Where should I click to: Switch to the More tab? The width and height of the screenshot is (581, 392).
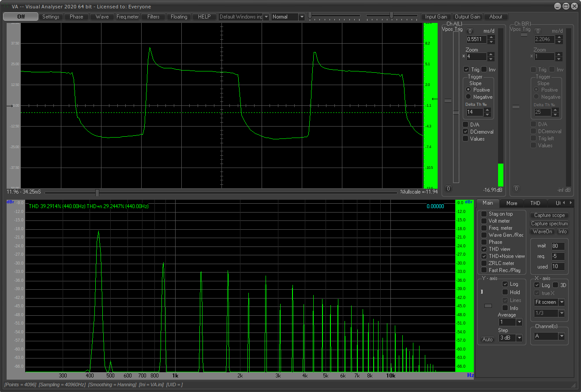tap(512, 203)
